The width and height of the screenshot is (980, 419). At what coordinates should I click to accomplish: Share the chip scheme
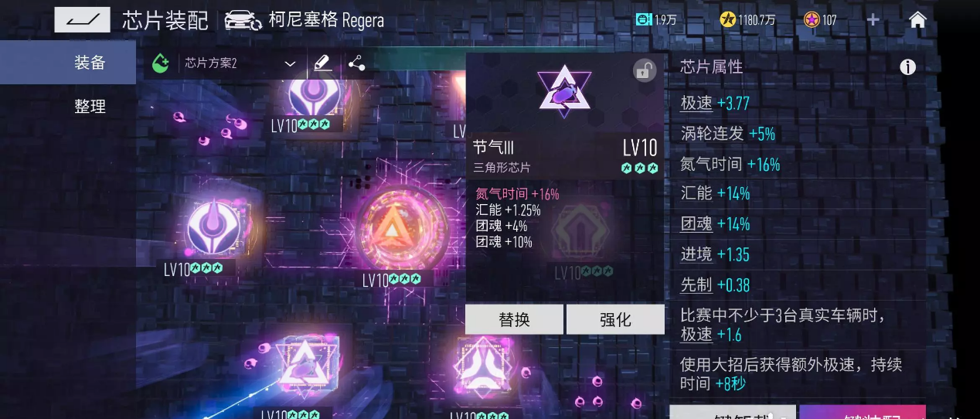356,63
